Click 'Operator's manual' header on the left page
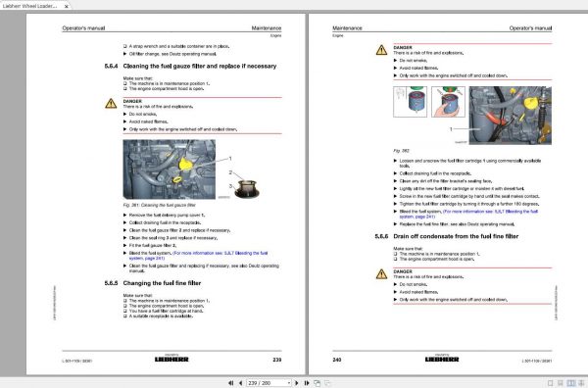Viewport: 588px width, 388px height. coord(83,28)
